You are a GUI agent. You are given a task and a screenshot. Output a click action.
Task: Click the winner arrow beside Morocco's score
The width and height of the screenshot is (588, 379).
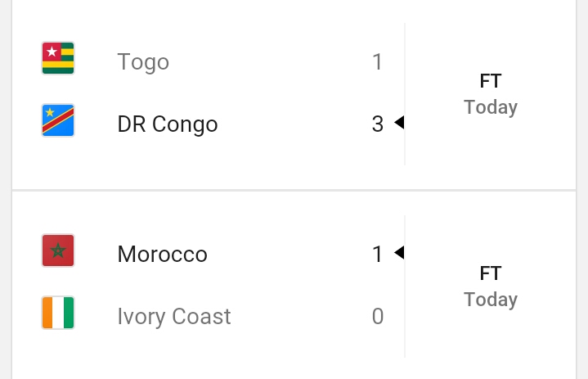399,253
